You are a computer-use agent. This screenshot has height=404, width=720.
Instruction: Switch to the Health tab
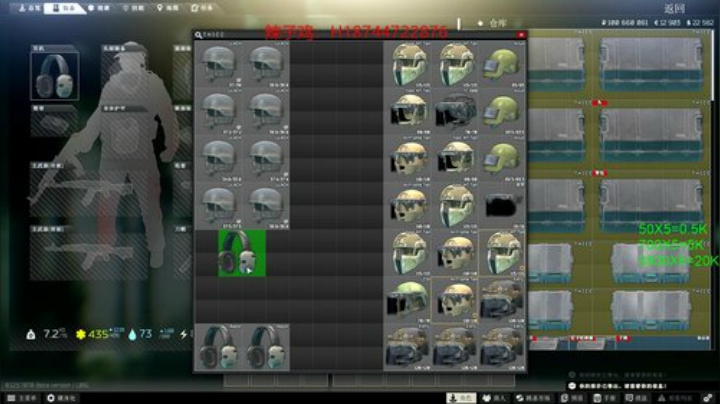point(99,8)
